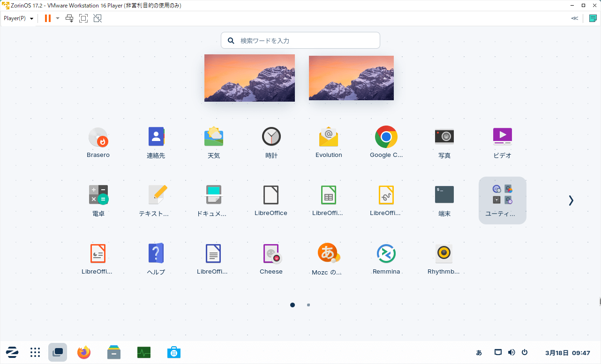
Task: Open the VMware notes panel icon
Action: (593, 18)
